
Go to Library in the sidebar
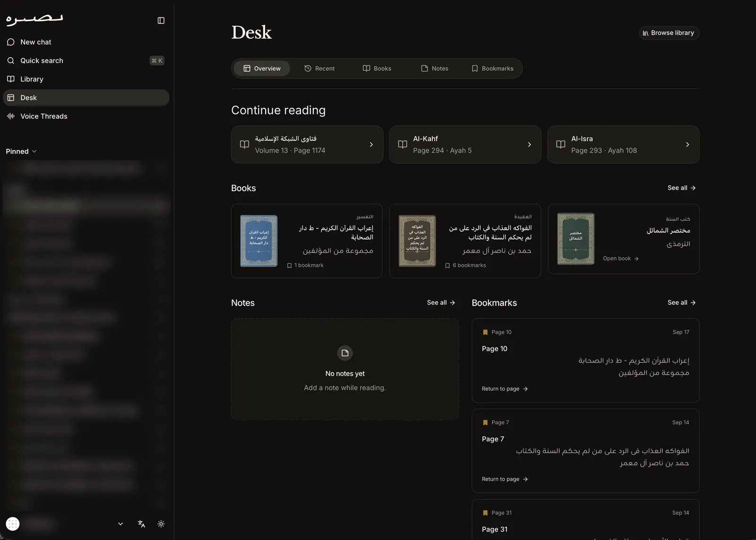pyautogui.click(x=86, y=79)
